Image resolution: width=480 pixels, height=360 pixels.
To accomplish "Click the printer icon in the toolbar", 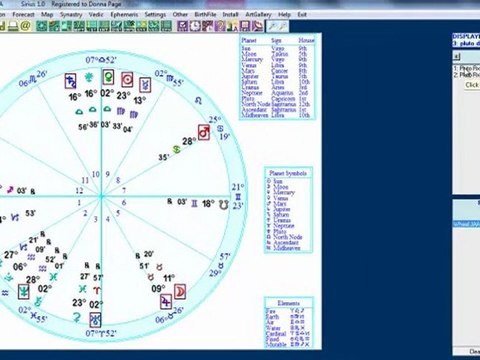I will pyautogui.click(x=14, y=26).
